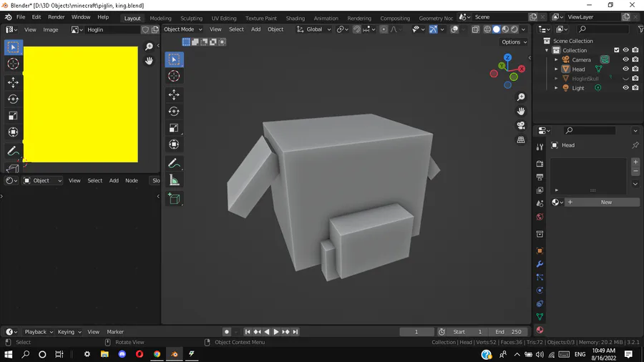
Task: Activate the Transform tool in 3D viewport
Action: click(174, 144)
